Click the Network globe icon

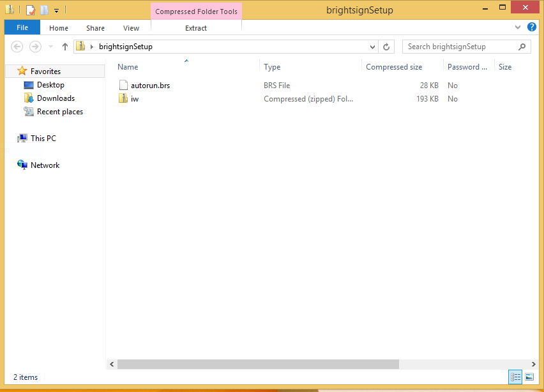tap(22, 165)
